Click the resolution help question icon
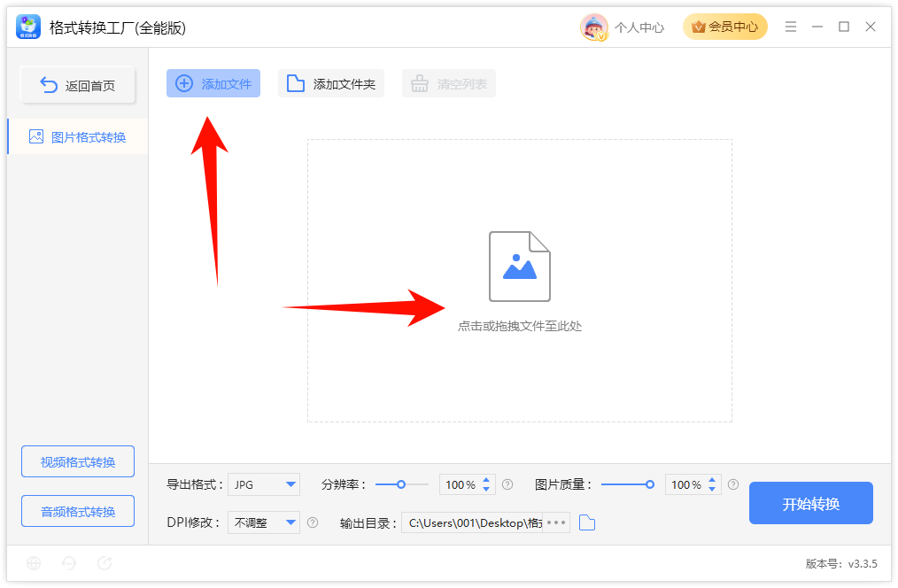The height and width of the screenshot is (588, 898). [x=507, y=484]
